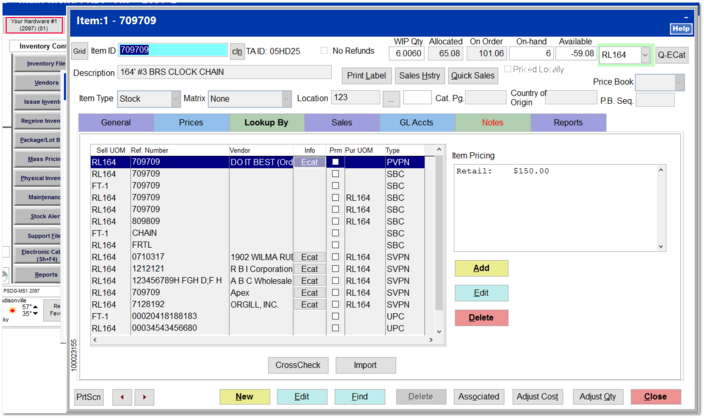Open Vendors in the Inventory sidebar
The width and height of the screenshot is (704, 418).
[40, 83]
